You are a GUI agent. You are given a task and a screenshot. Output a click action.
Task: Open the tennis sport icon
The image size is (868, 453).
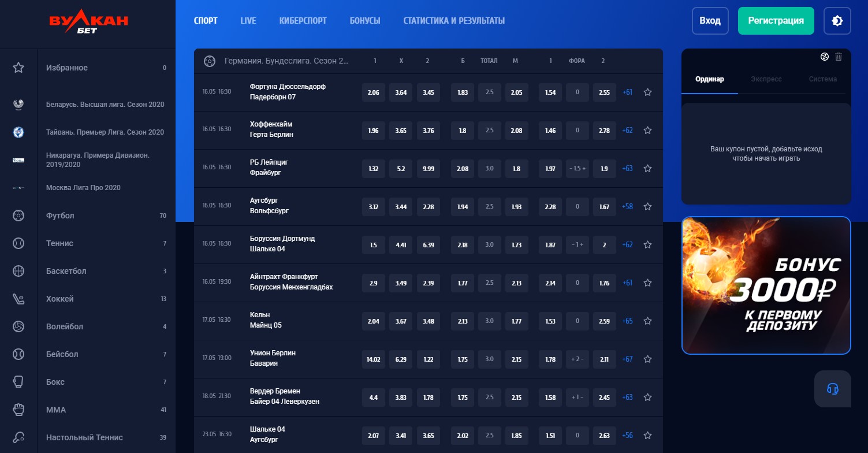point(18,243)
